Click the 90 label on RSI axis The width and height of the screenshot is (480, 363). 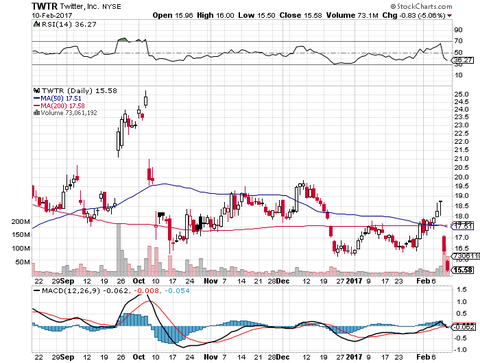coord(458,30)
